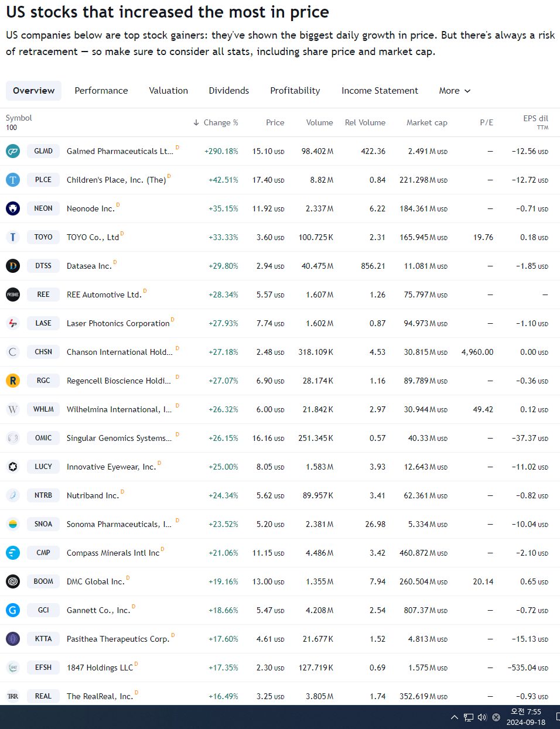
Task: Click the 16.16 USD price for OMIC
Action: 268,438
